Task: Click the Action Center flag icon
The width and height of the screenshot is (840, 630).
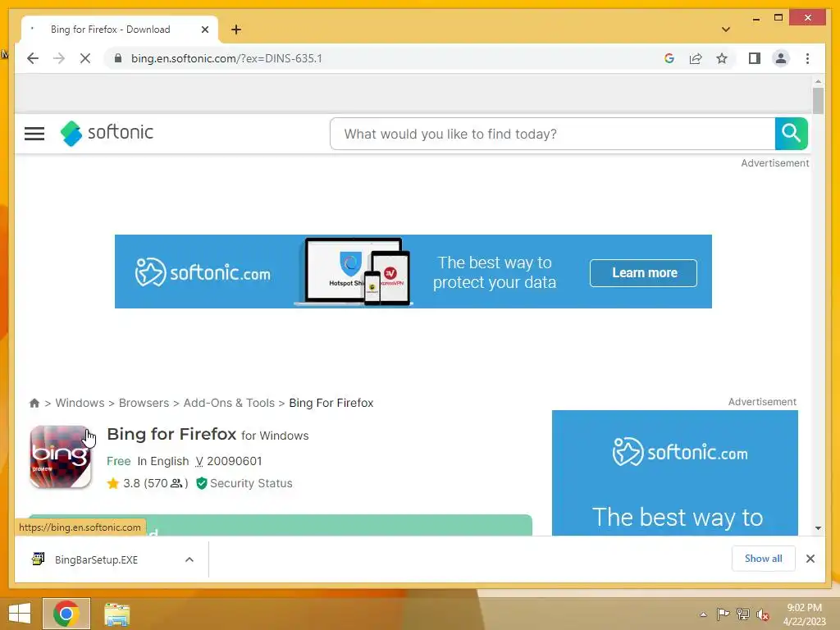Action: click(x=723, y=614)
